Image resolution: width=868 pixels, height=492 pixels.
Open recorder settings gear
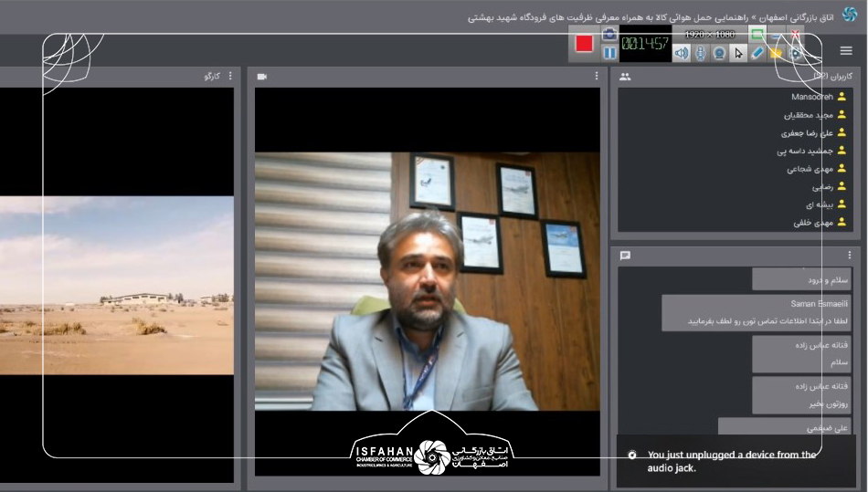click(x=796, y=53)
